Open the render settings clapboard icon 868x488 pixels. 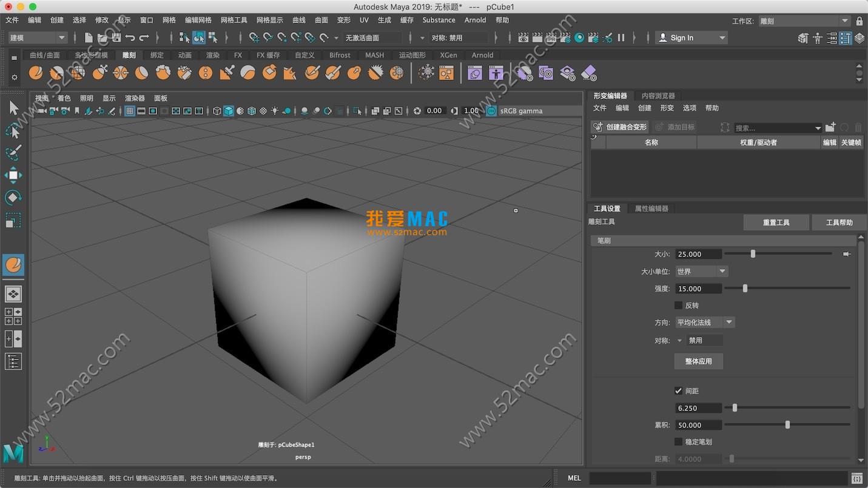[x=565, y=38]
